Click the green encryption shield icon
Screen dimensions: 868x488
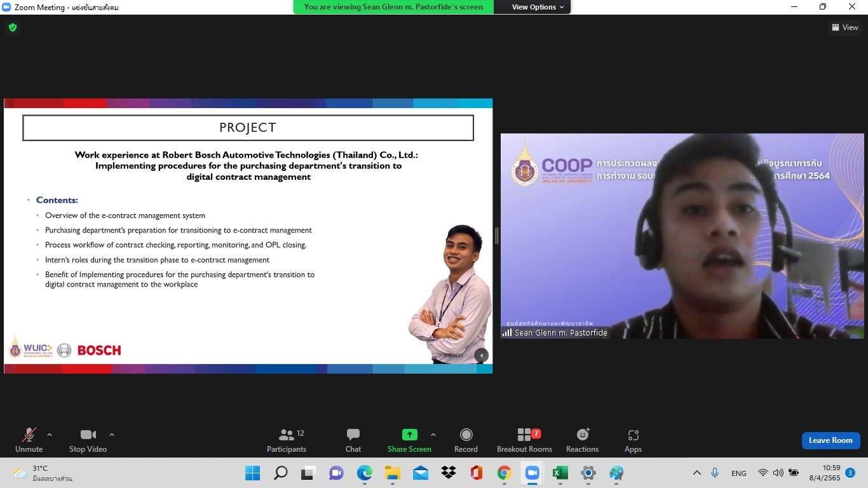(x=12, y=27)
